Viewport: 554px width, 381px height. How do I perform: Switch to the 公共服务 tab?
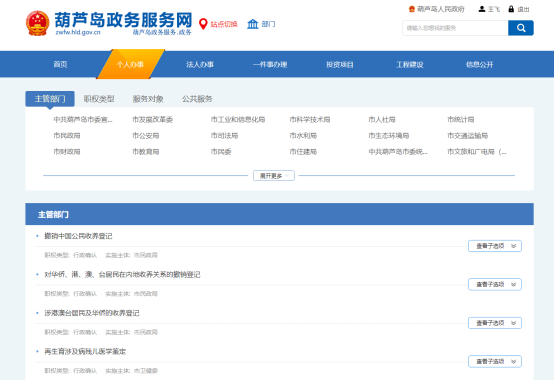(x=197, y=99)
